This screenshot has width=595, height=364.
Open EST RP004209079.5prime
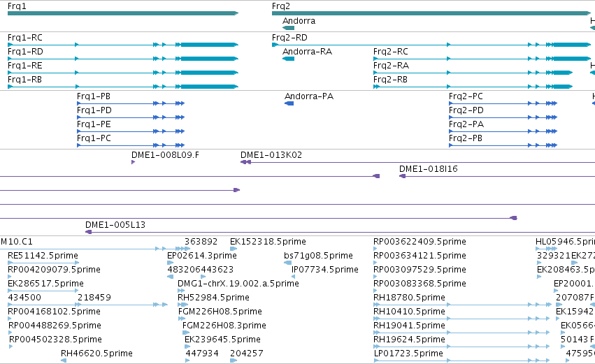(55, 270)
